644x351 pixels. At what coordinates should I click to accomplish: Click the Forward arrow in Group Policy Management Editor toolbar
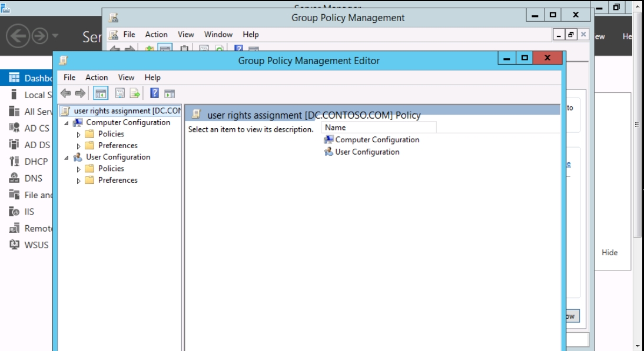pos(80,93)
